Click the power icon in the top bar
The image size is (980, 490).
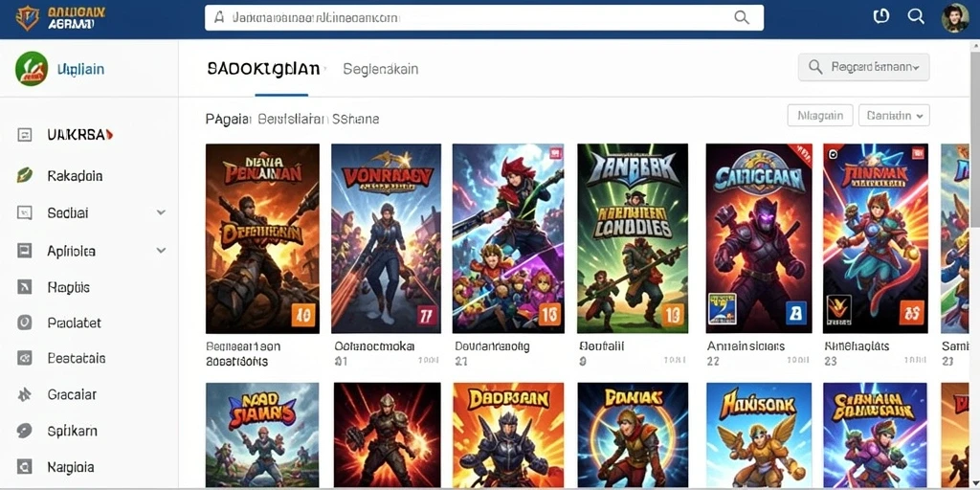click(880, 17)
